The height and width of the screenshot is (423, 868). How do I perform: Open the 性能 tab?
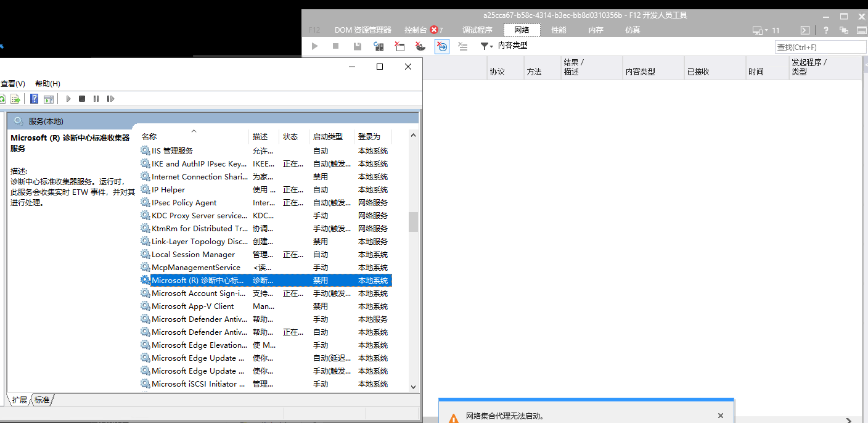click(x=559, y=30)
